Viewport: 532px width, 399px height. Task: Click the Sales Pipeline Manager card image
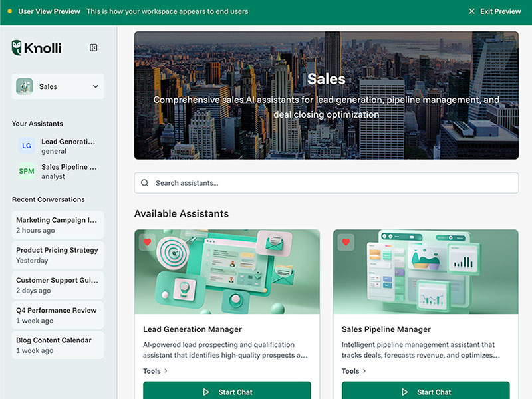(x=426, y=271)
